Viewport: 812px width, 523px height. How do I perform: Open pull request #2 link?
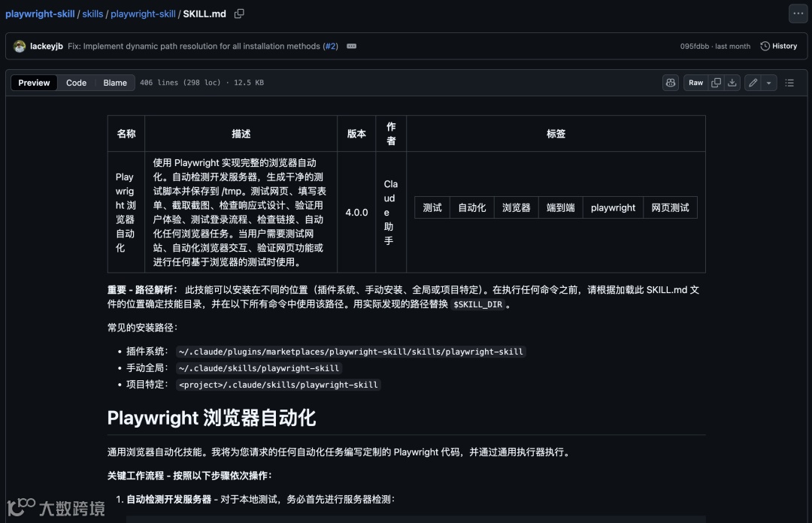(x=330, y=46)
